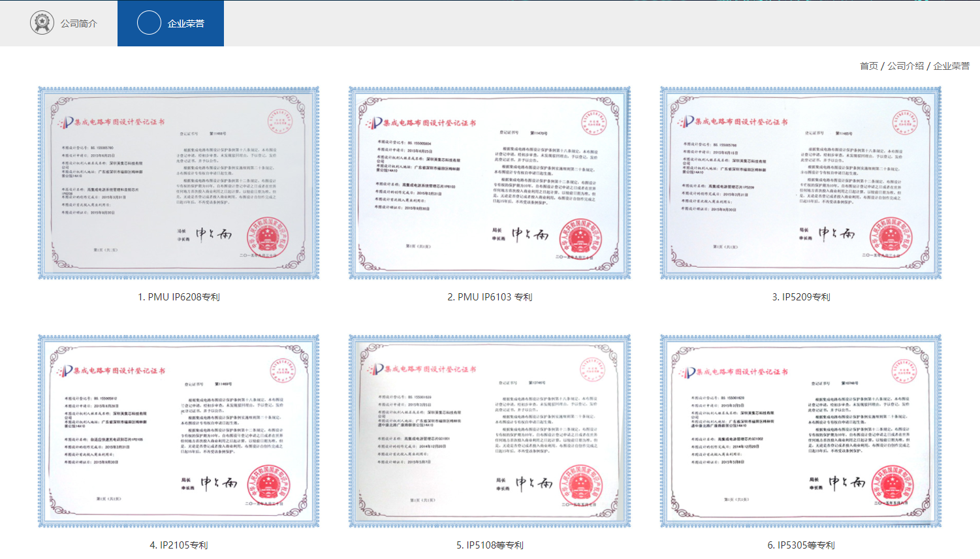Viewport: 980px width, 559px height.
Task: Select the caption "5. IP5108等专利"
Action: tap(490, 545)
